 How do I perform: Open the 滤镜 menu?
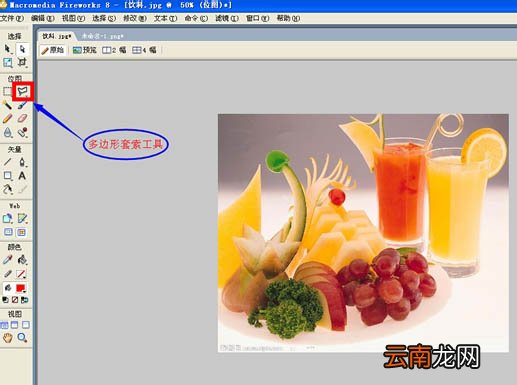227,18
